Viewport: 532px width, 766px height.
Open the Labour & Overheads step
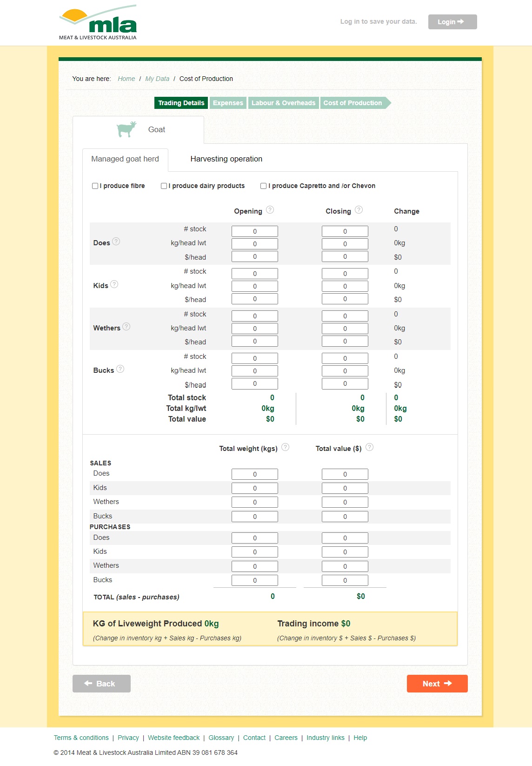pyautogui.click(x=283, y=103)
